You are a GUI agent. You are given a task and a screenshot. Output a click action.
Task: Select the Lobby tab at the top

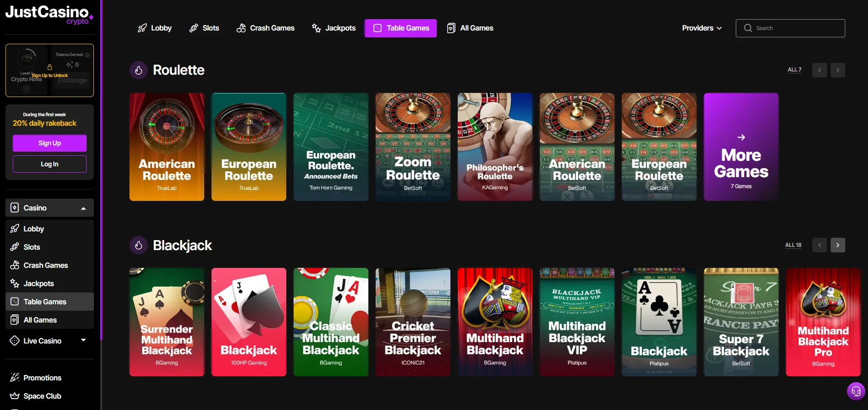(155, 28)
